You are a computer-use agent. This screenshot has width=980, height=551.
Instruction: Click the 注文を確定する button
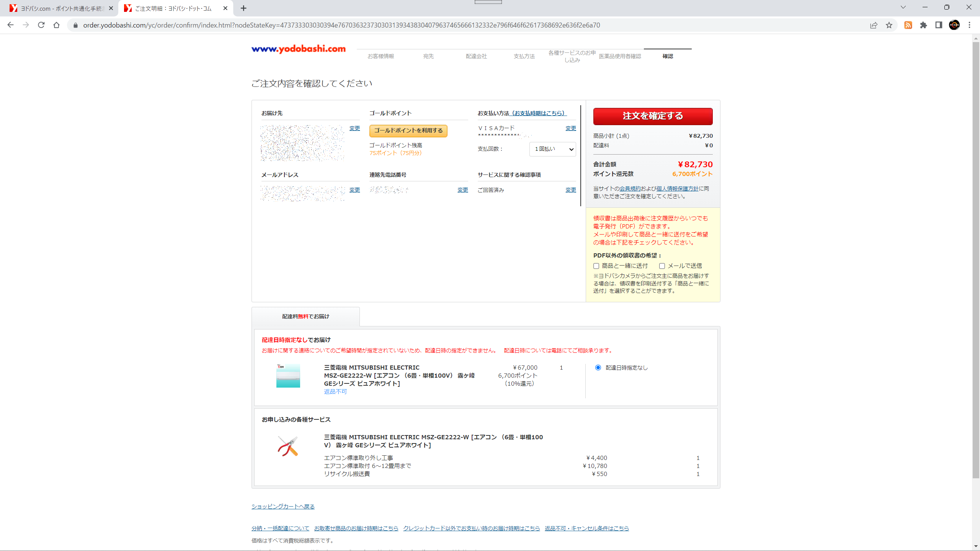653,116
